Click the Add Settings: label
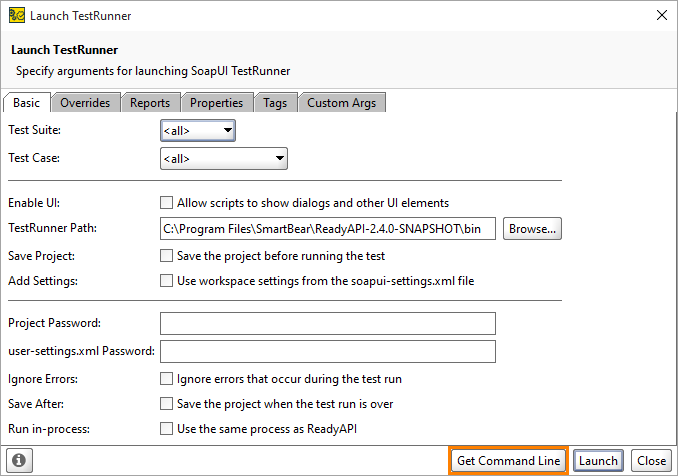The width and height of the screenshot is (678, 476). point(43,281)
